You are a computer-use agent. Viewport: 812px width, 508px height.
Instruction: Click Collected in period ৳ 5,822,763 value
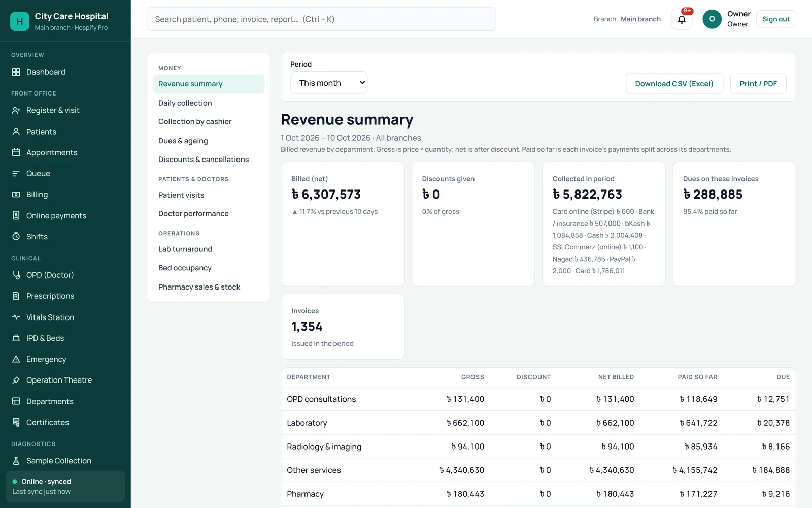(x=587, y=195)
